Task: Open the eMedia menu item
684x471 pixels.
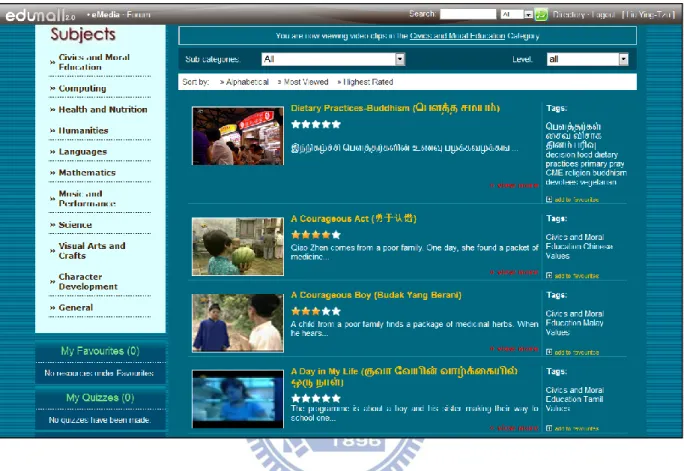Action: point(105,14)
